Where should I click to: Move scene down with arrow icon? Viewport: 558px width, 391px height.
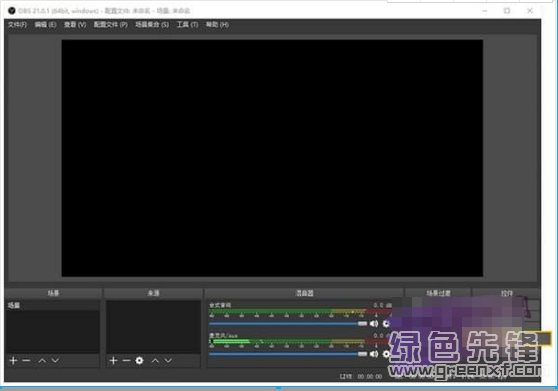tap(55, 360)
